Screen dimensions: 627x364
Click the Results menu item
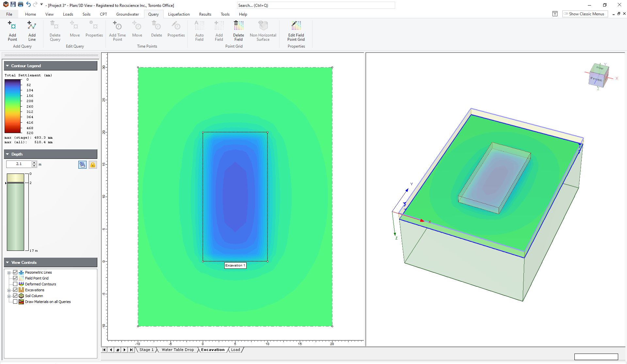205,14
